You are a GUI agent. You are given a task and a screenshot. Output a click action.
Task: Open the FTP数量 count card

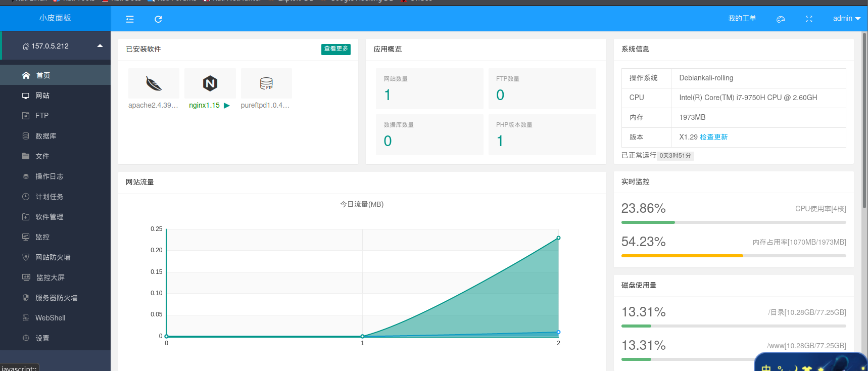pos(542,88)
